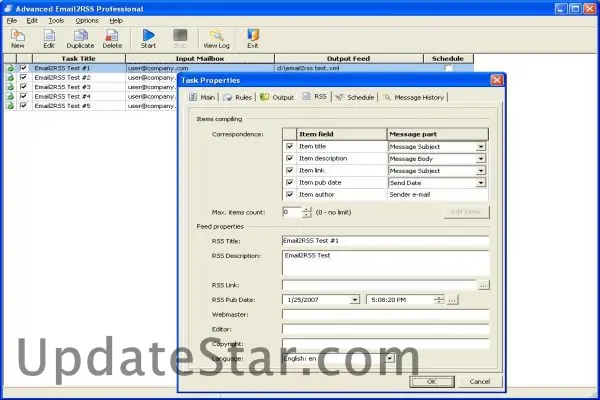Click the Copyright input field

coord(385,343)
